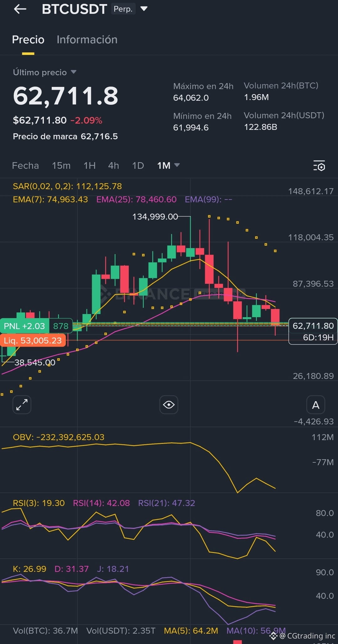Switch to the Precio tab
This screenshot has height=644, width=338.
[x=28, y=40]
